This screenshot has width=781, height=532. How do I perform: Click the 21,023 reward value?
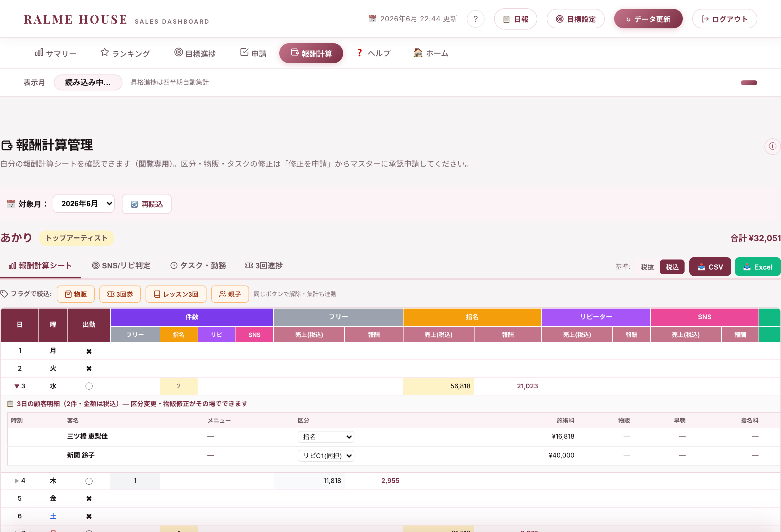click(x=527, y=386)
